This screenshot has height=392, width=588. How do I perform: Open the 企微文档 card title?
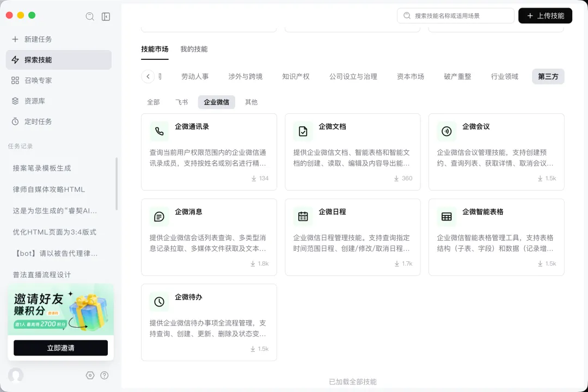tap(332, 126)
